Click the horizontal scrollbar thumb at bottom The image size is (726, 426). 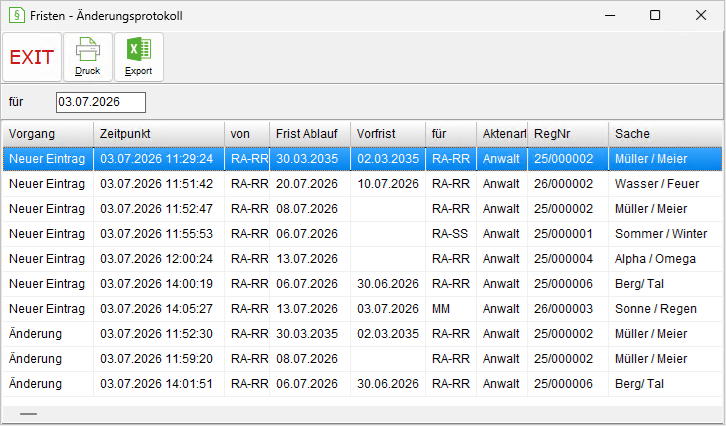point(28,414)
